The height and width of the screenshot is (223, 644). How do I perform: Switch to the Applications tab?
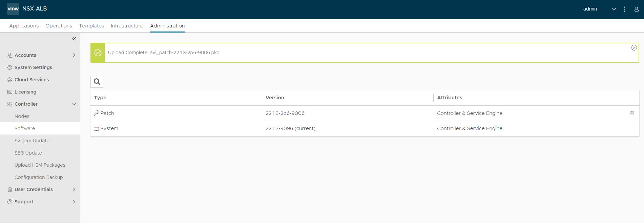[x=24, y=26]
